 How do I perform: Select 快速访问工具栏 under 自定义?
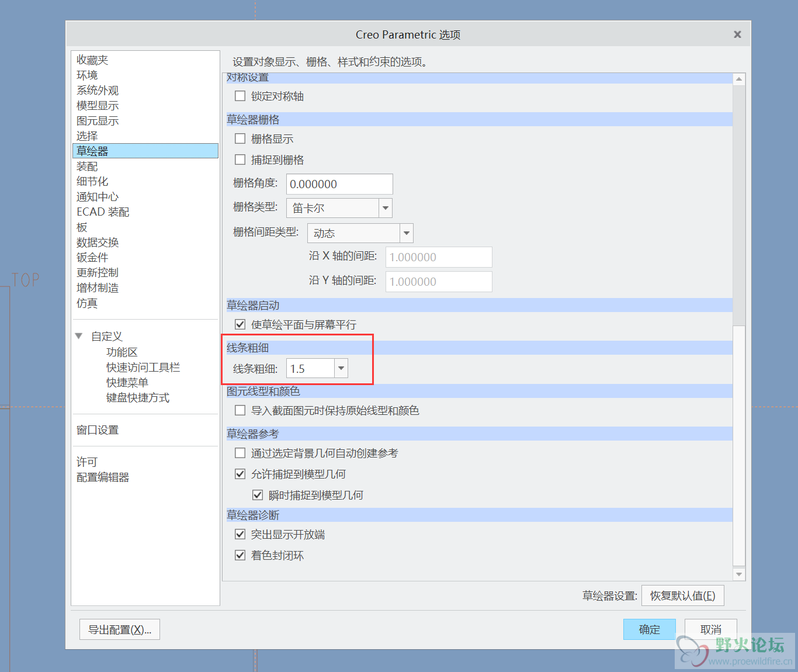pos(143,368)
